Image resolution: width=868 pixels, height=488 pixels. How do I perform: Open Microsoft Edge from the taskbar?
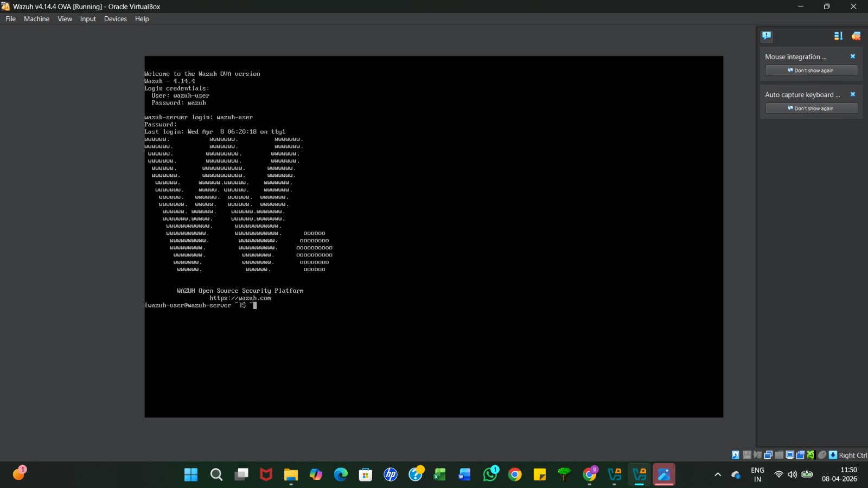point(341,475)
